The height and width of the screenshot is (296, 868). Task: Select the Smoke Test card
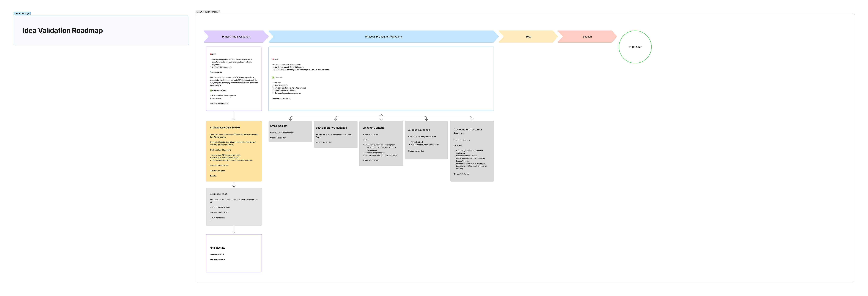tap(234, 207)
